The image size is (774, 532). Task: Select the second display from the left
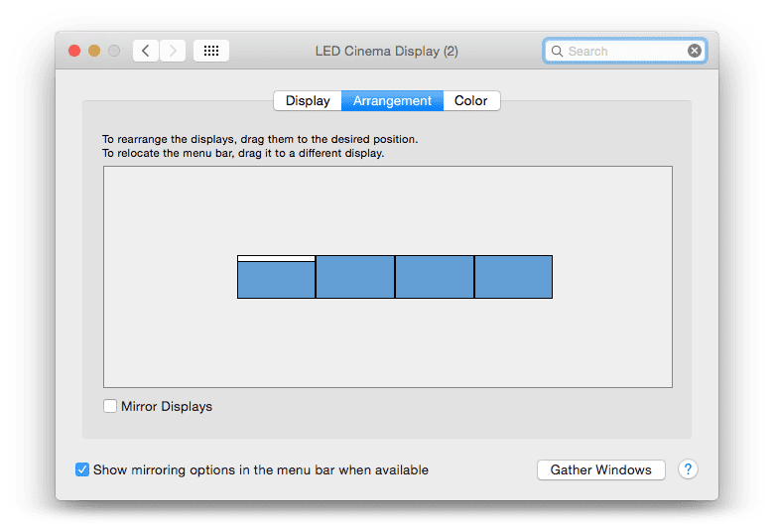[x=355, y=277]
